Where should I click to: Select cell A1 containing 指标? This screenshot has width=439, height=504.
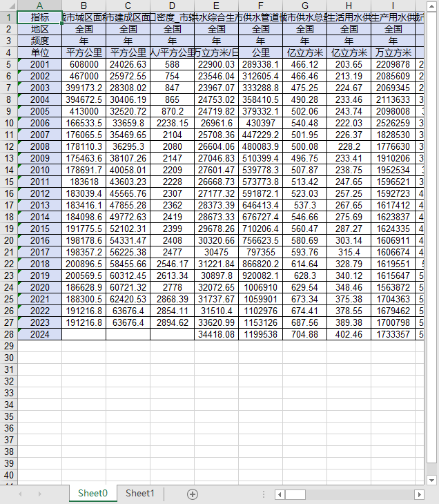pyautogui.click(x=39, y=17)
